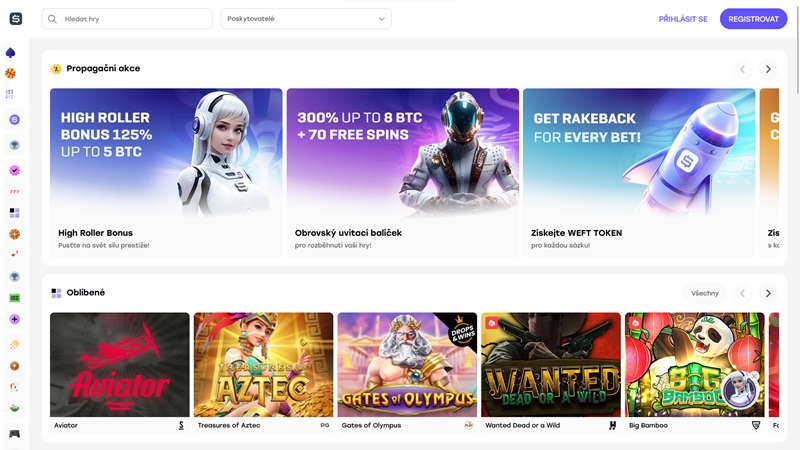Screen dimensions: 800x450
Task: Select the Get Rakeback WEFT token banner
Action: (639, 172)
